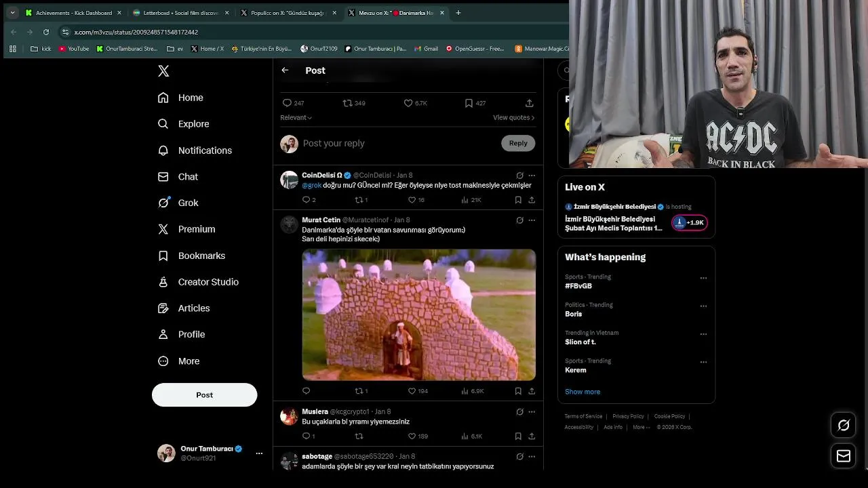Click the More circle icon in sidebar
Image resolution: width=868 pixels, height=488 pixels.
[x=163, y=361]
